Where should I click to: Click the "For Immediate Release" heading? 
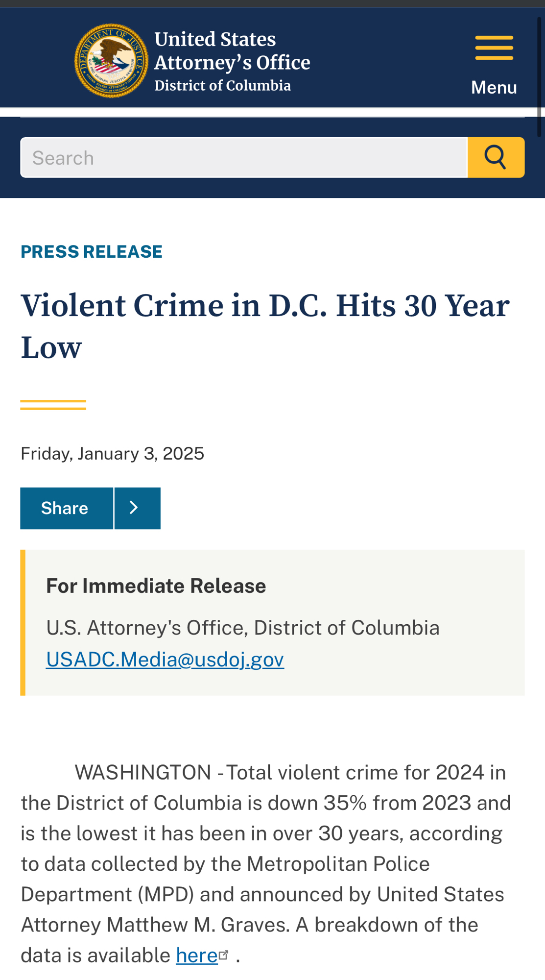coord(156,586)
